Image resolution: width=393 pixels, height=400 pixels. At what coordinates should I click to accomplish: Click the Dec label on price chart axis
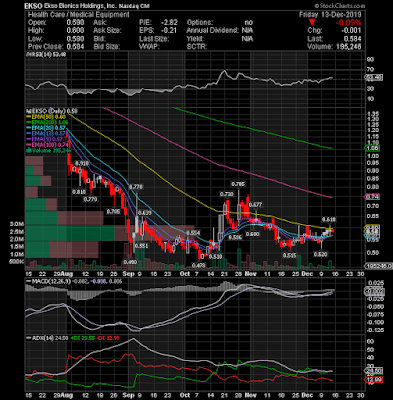(307, 274)
